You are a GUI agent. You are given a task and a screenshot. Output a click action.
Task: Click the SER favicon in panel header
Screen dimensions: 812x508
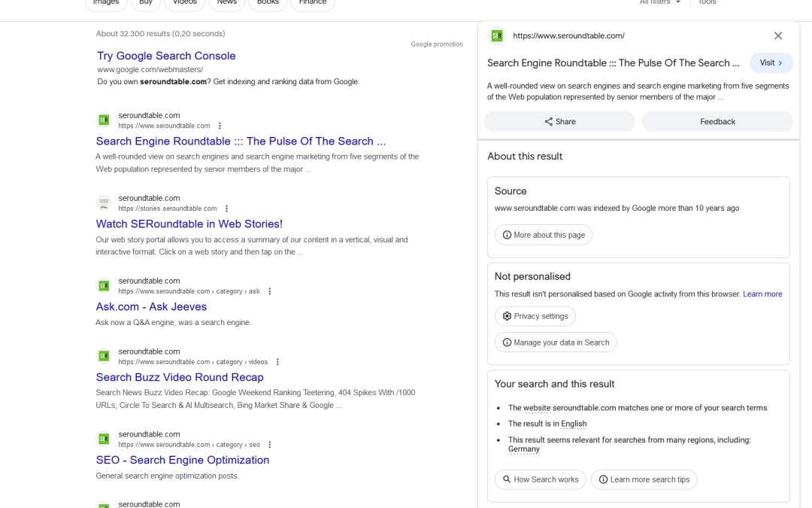point(497,36)
